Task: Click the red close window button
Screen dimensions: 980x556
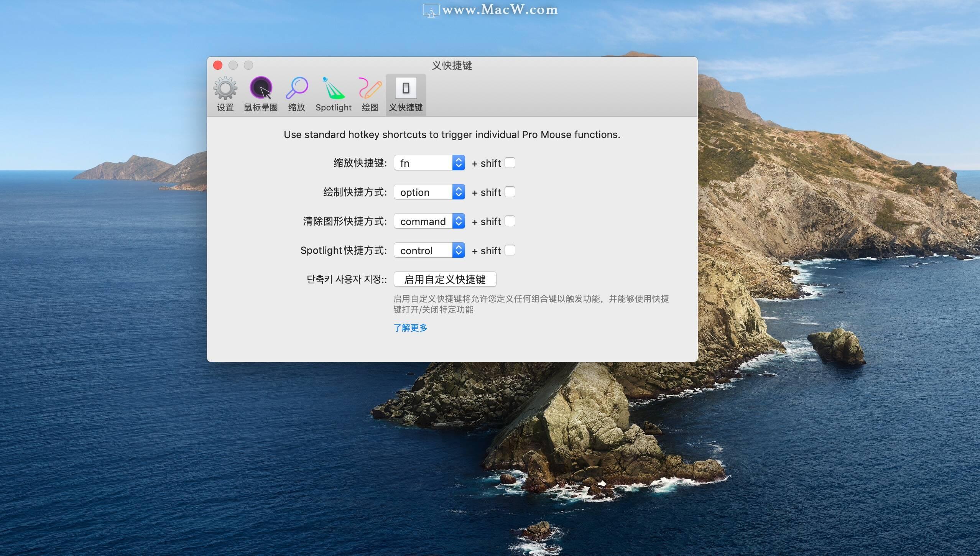Action: (218, 65)
